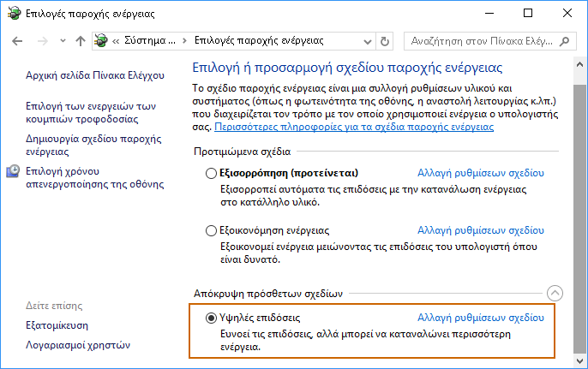Expand the address bar history dropdown

[367, 41]
